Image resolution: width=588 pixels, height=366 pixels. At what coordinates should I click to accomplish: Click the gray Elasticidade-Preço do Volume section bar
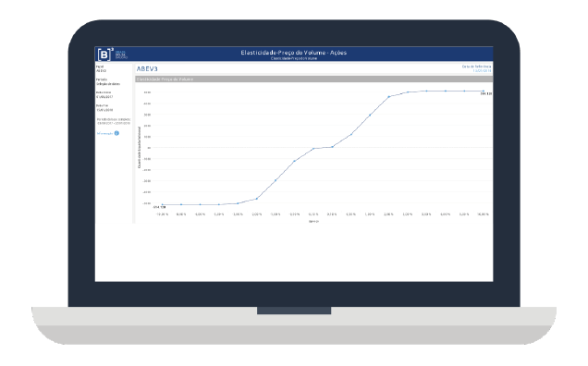(x=313, y=79)
